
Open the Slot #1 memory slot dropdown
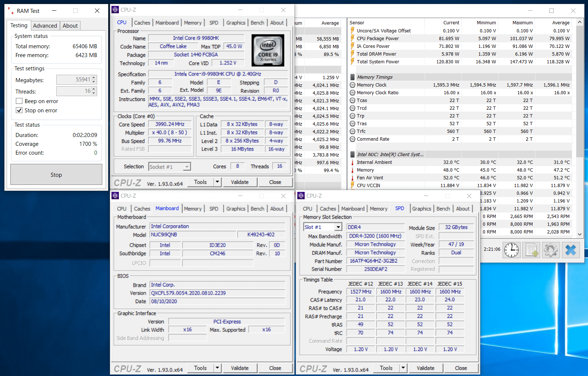click(338, 227)
